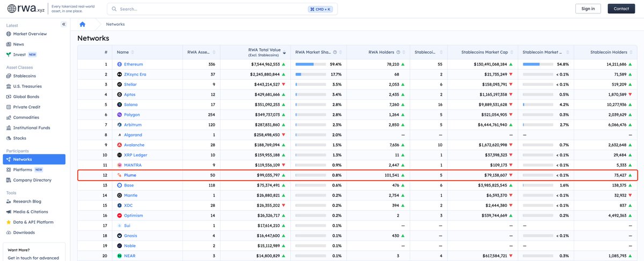
Task: Open the Plume network link
Action: [130, 175]
